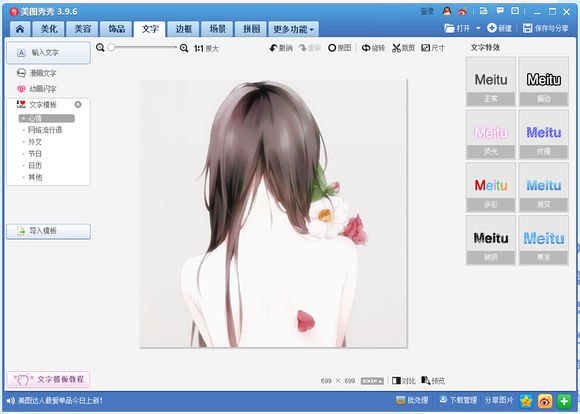The height and width of the screenshot is (414, 580).
Task: Click the 撤销 (undo) arrow
Action: [281, 48]
